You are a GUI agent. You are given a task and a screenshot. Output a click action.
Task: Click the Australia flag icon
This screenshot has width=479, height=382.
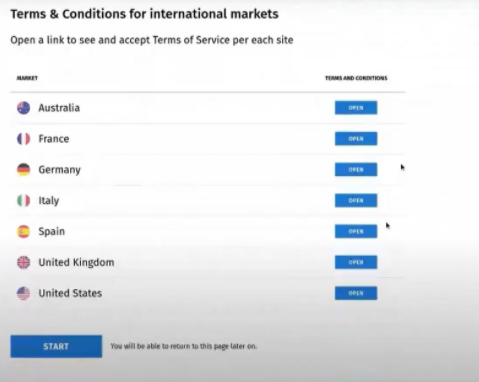pyautogui.click(x=23, y=108)
